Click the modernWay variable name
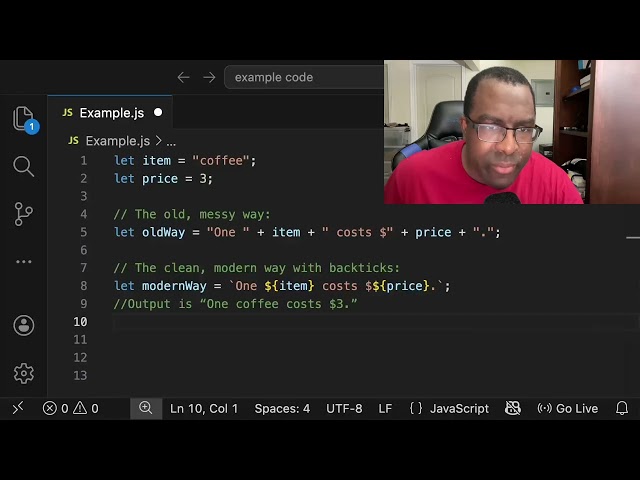640x480 pixels. tap(174, 286)
